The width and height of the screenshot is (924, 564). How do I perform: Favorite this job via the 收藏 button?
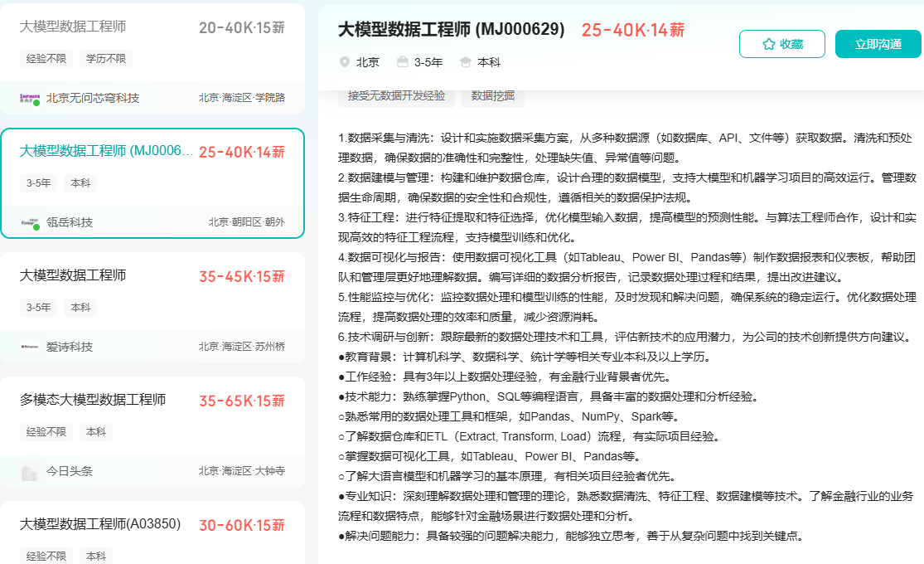tap(781, 43)
